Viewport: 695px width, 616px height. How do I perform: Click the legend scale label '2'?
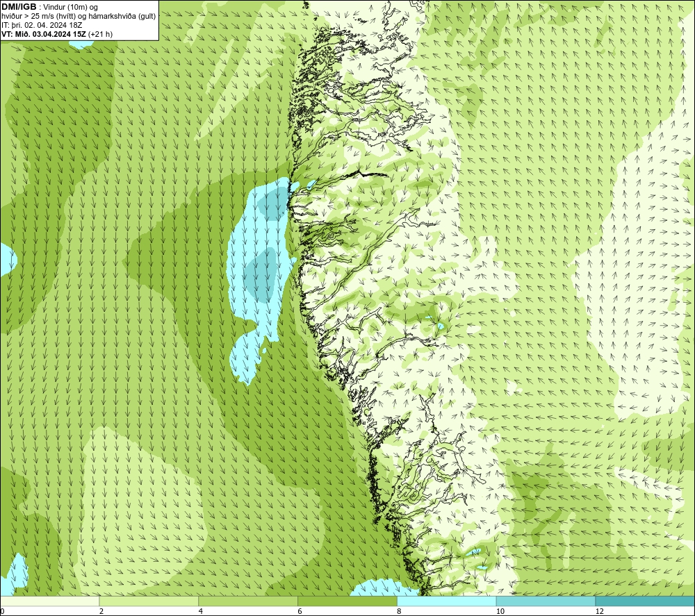101,611
